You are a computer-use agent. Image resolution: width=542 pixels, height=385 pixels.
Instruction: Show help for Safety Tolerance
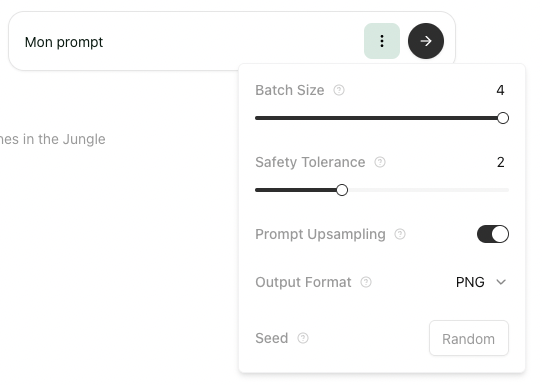point(380,162)
